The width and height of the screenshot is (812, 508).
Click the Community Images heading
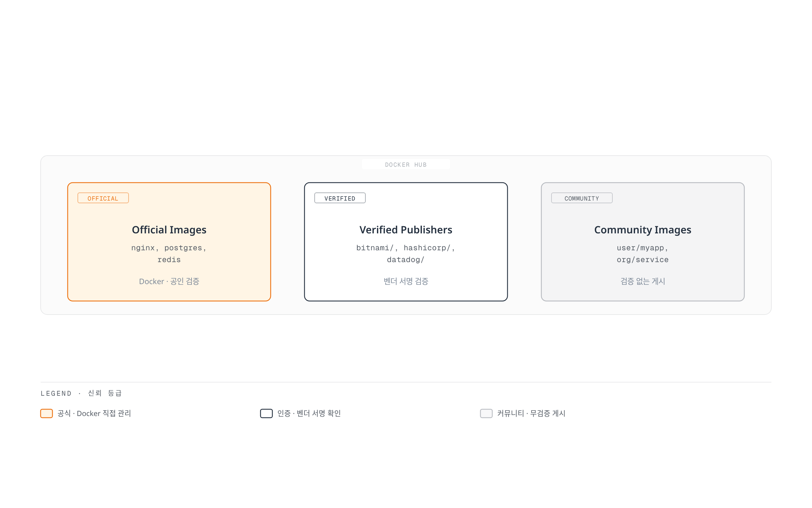click(x=643, y=230)
